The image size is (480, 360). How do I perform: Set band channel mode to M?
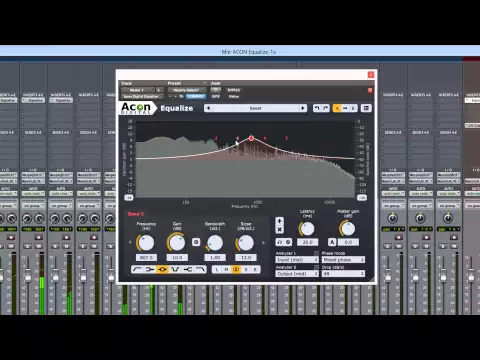pos(226,269)
